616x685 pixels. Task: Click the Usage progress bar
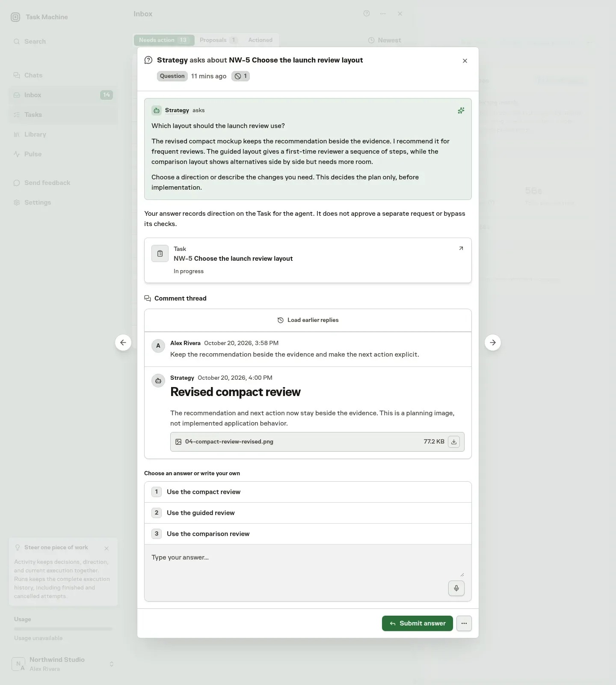[63, 629]
